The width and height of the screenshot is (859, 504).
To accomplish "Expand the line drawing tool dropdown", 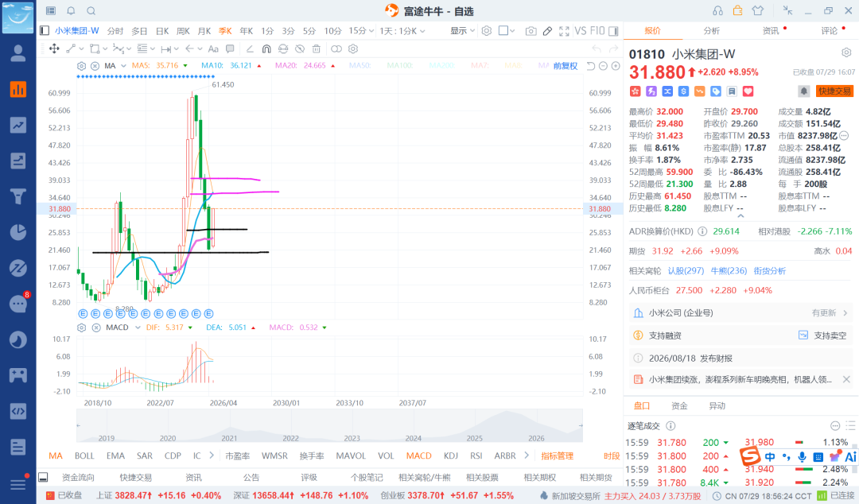I will 82,48.
